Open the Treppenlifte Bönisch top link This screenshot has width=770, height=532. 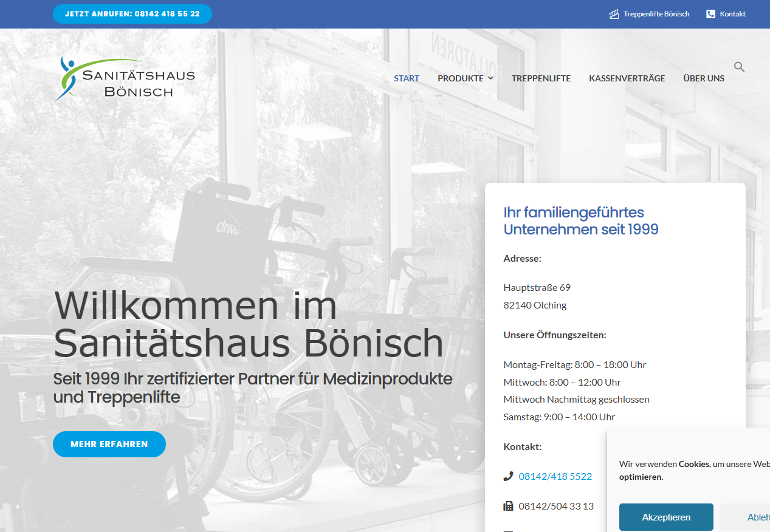click(x=656, y=14)
